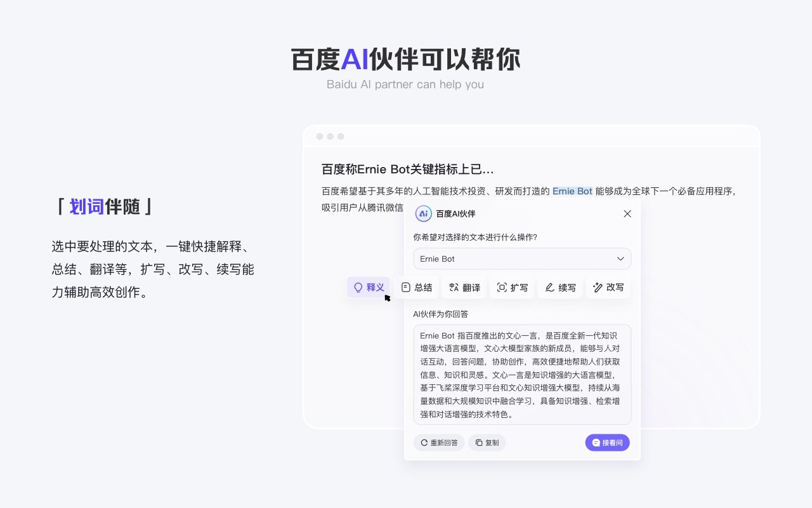Screen dimensions: 812x508
Task: Click the highlighted Ernie Bot text in article
Action: [572, 191]
